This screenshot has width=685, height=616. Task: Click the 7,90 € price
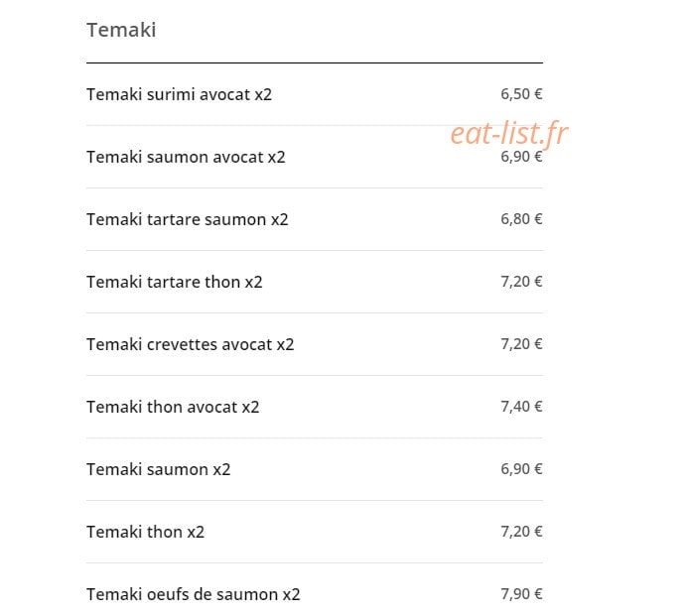[521, 594]
